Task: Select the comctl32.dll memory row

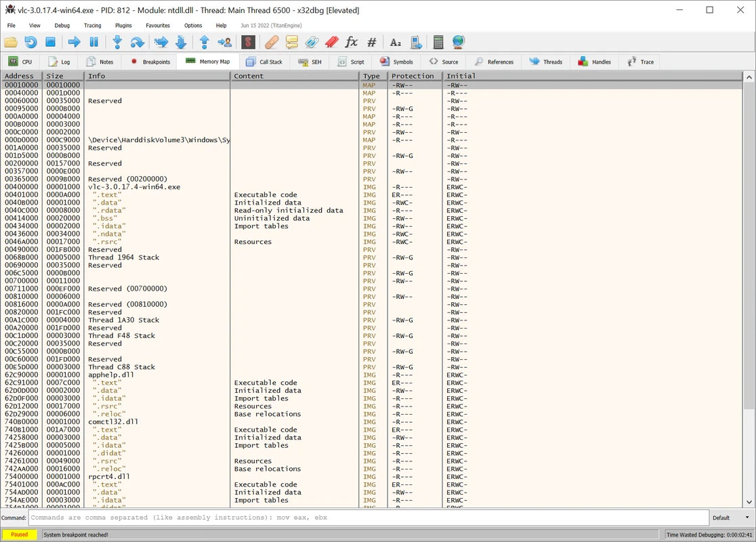Action: click(372, 422)
